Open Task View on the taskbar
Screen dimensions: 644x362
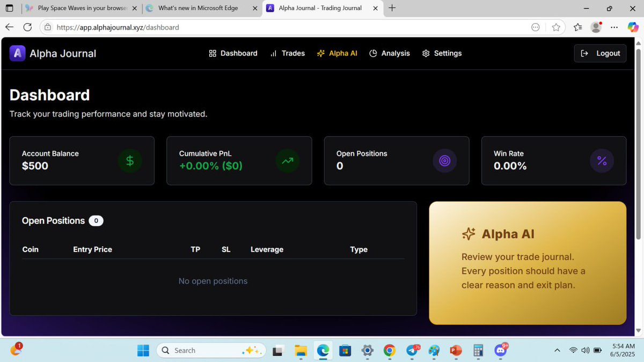coord(278,351)
